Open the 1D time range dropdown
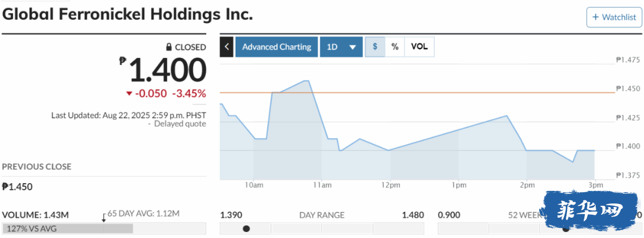The width and height of the screenshot is (644, 238). coord(341,47)
